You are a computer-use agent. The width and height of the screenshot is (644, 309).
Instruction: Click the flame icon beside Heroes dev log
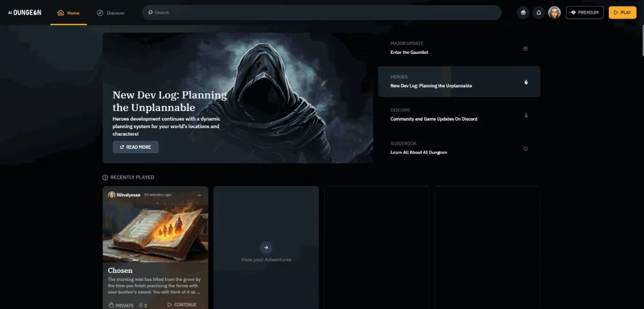click(526, 82)
